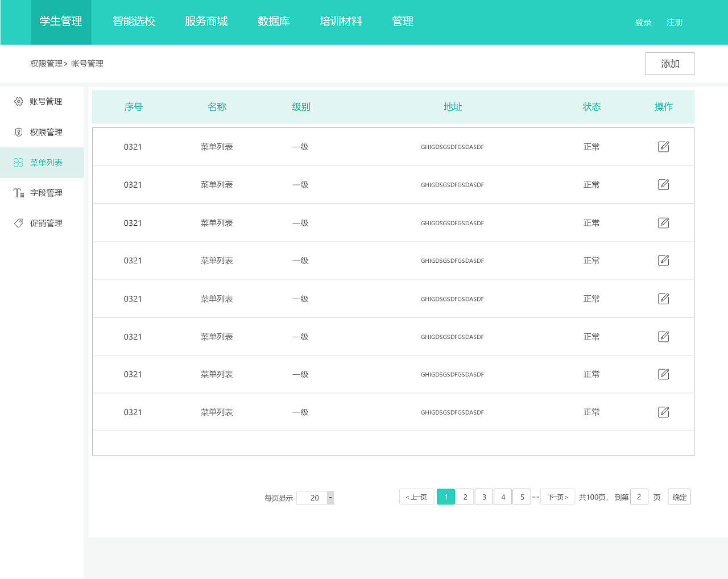The image size is (728, 579).
Task: Jump to page 3
Action: coord(483,497)
